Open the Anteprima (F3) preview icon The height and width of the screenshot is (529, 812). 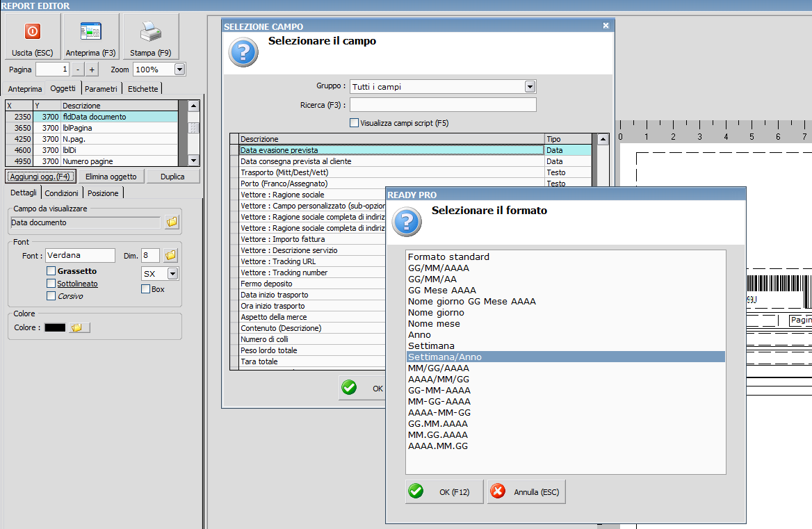point(90,31)
